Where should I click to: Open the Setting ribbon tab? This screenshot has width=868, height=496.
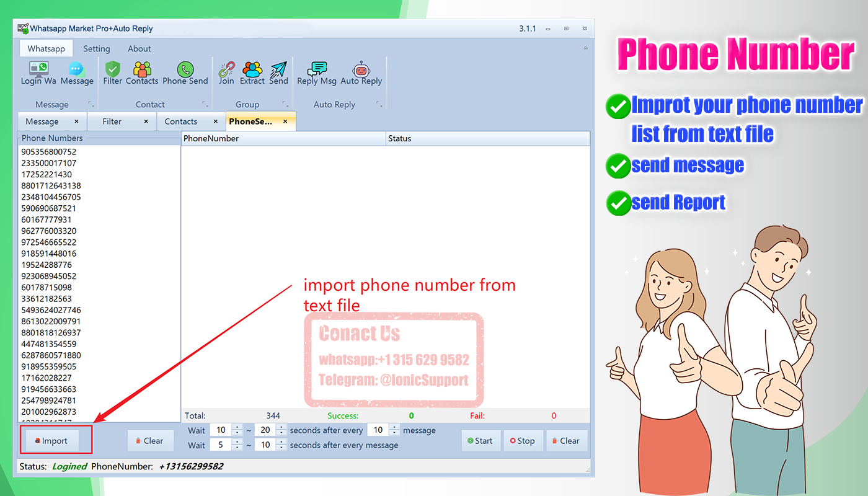point(97,48)
